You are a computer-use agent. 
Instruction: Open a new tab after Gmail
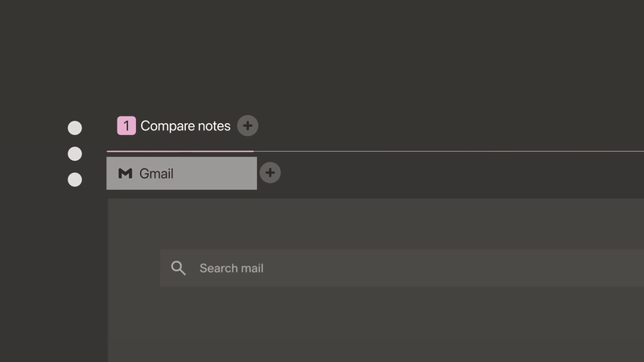pyautogui.click(x=270, y=172)
